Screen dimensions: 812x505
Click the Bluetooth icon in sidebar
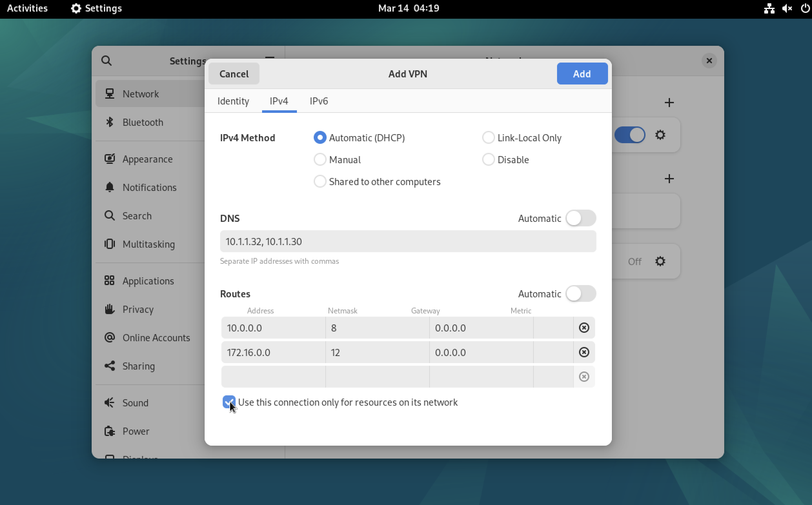[110, 122]
